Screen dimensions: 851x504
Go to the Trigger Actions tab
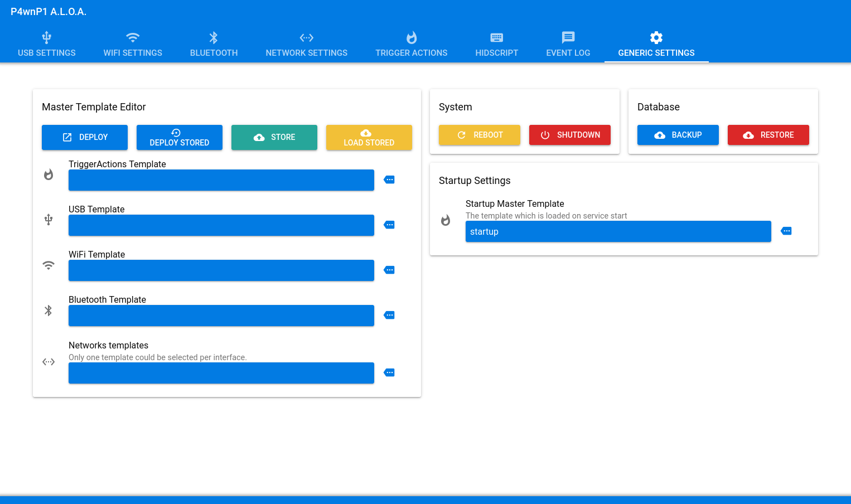pos(411,45)
